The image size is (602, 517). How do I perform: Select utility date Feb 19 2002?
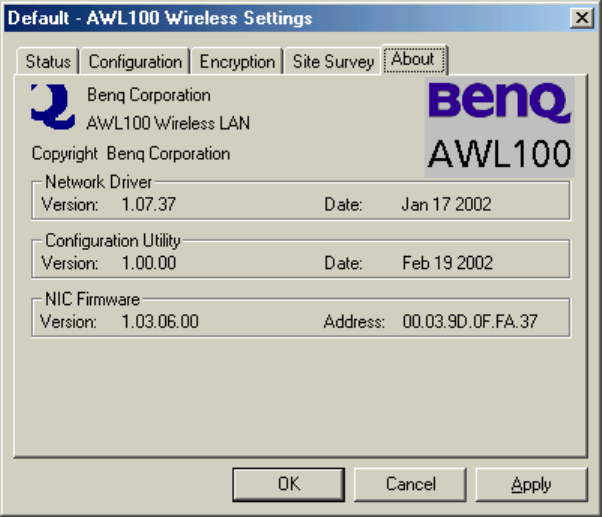[x=447, y=263]
